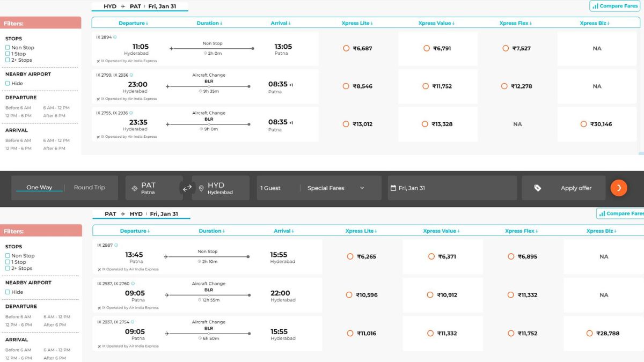The width and height of the screenshot is (644, 362).
Task: Select the One Way tab
Action: coord(39,188)
